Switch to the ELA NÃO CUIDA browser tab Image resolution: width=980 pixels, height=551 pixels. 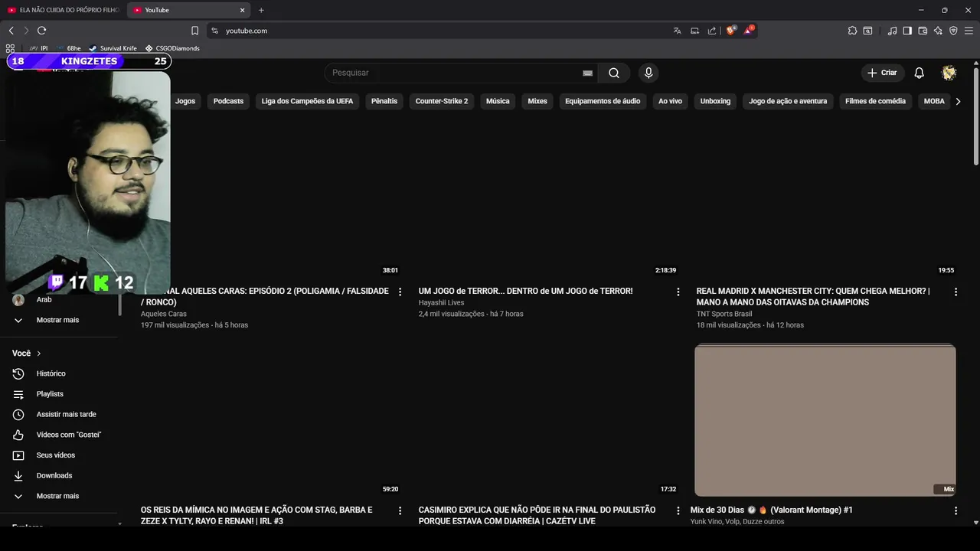64,10
